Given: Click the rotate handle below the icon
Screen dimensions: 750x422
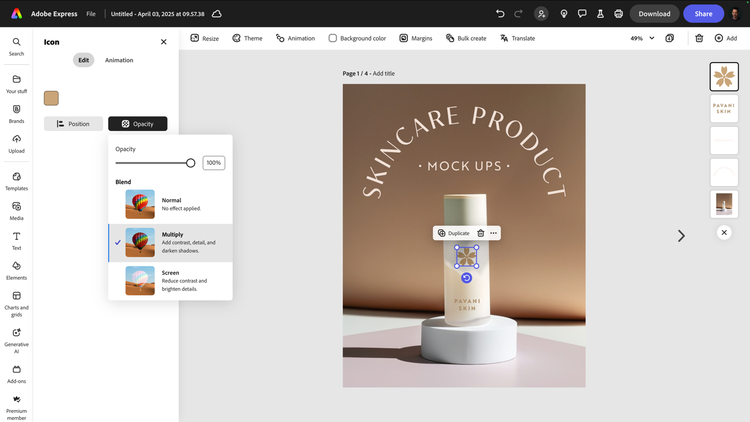Looking at the screenshot, I should tap(466, 278).
